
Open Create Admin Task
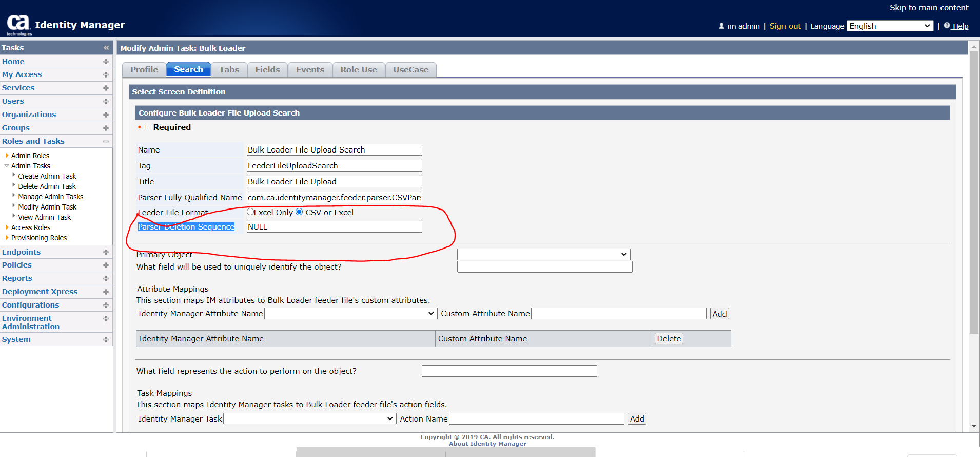tap(47, 176)
